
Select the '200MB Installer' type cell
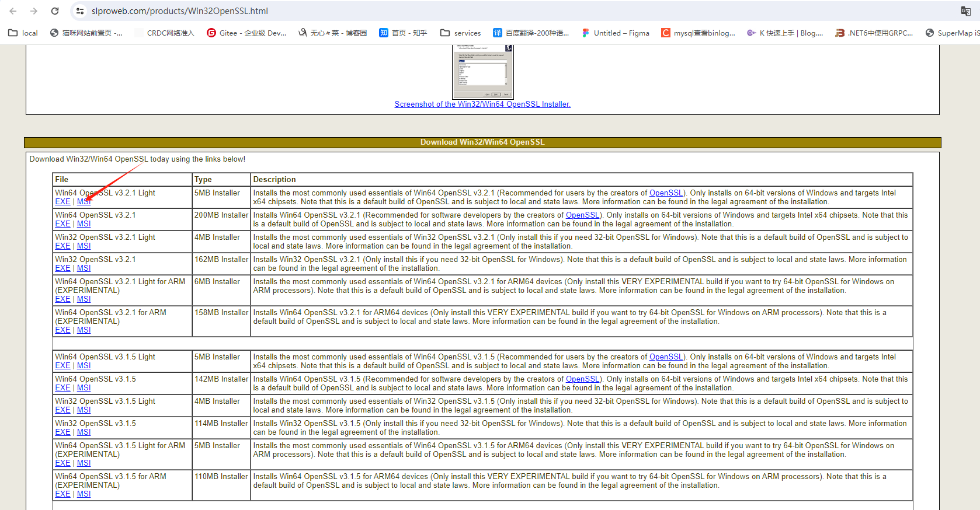221,219
